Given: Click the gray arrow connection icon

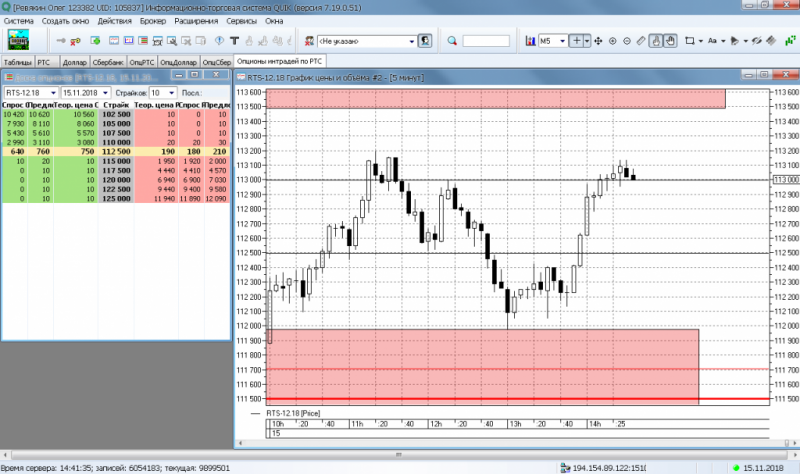Looking at the screenshot, I should [61, 41].
